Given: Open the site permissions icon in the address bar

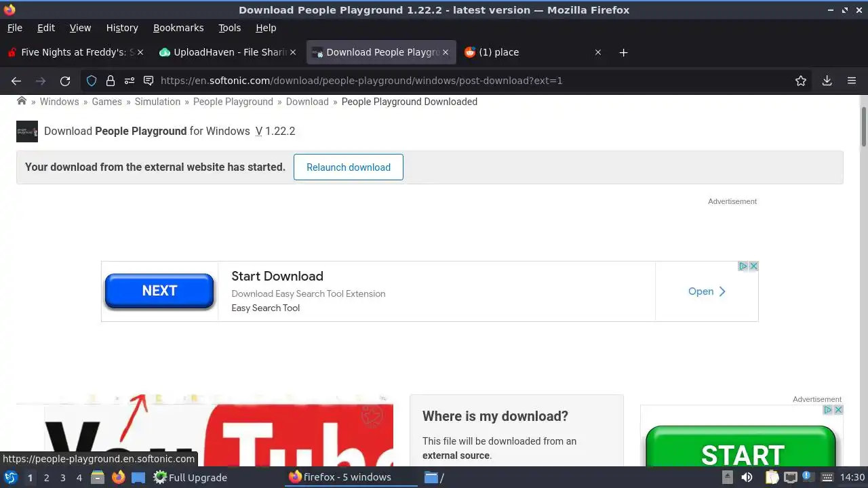Looking at the screenshot, I should pyautogui.click(x=129, y=81).
